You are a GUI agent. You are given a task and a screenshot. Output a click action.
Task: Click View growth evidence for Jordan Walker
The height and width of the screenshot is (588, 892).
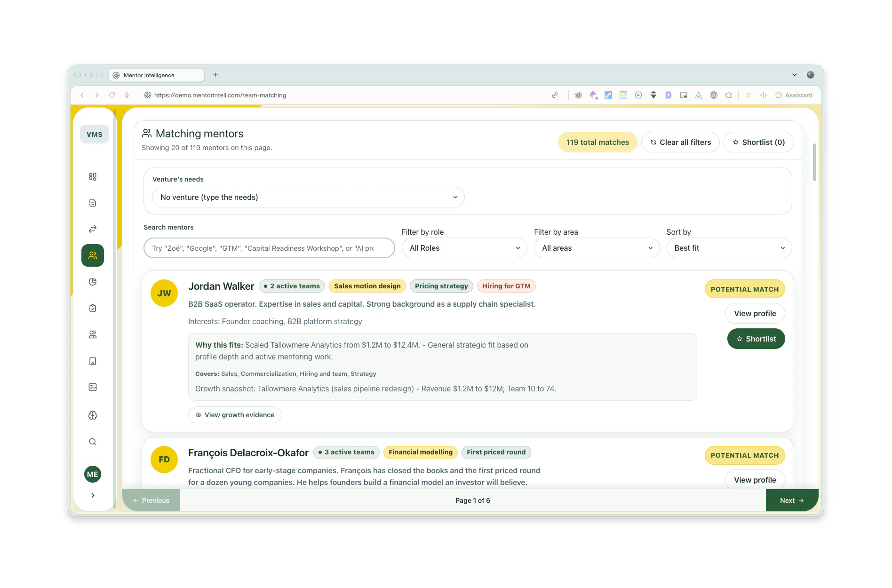pos(235,415)
